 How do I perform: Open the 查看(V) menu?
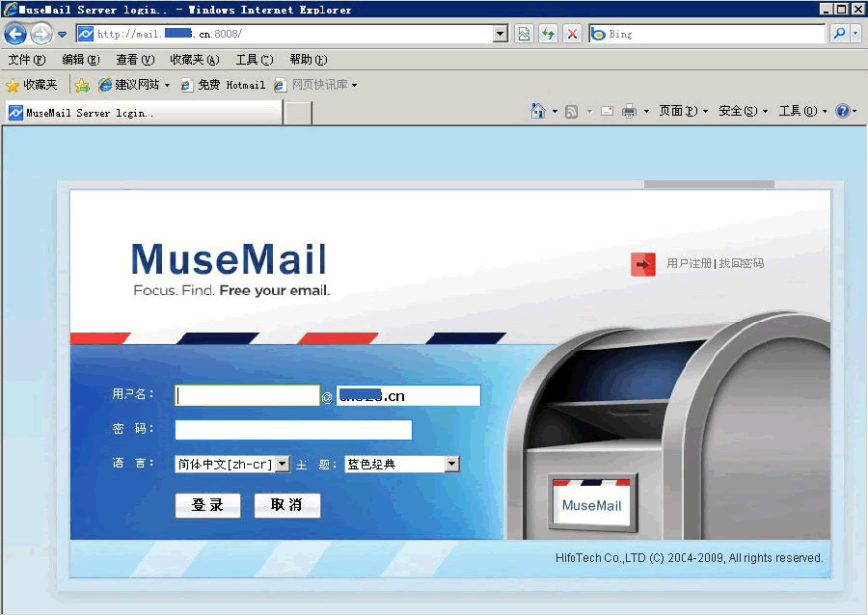tap(135, 59)
